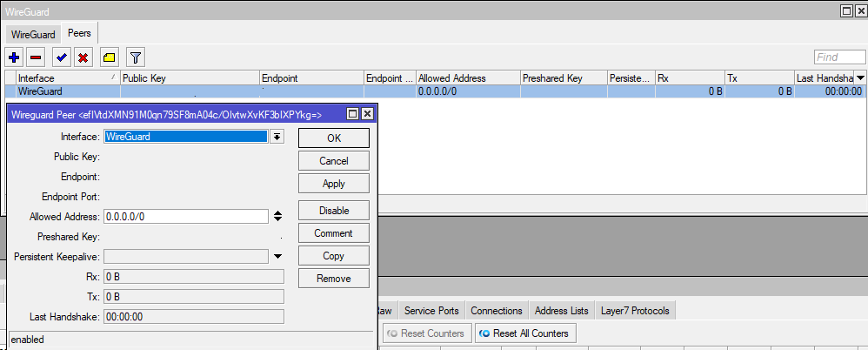The width and height of the screenshot is (868, 350).
Task: Expand the Interface dropdown in peer dialog
Action: 277,136
